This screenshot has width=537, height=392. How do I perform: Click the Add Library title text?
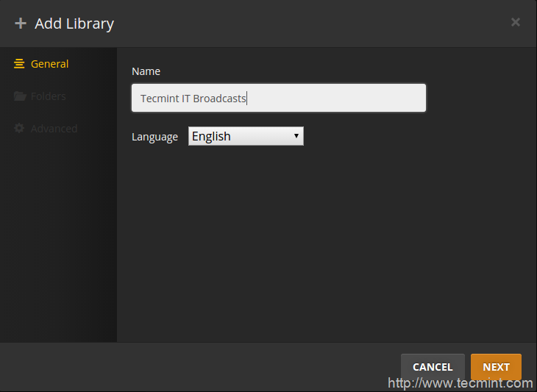click(x=74, y=24)
